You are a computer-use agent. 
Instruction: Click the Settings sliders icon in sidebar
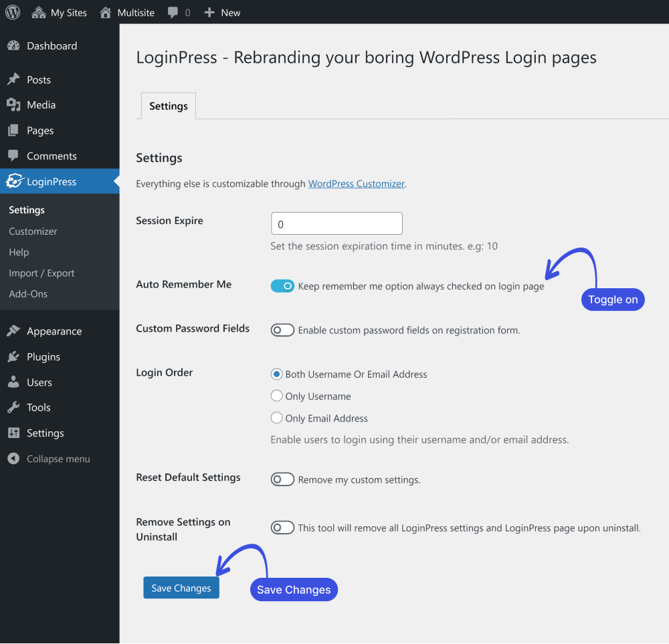point(13,433)
